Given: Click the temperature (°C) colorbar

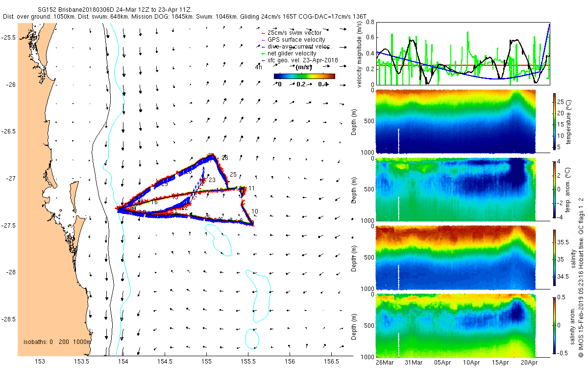Looking at the screenshot, I should [555, 121].
